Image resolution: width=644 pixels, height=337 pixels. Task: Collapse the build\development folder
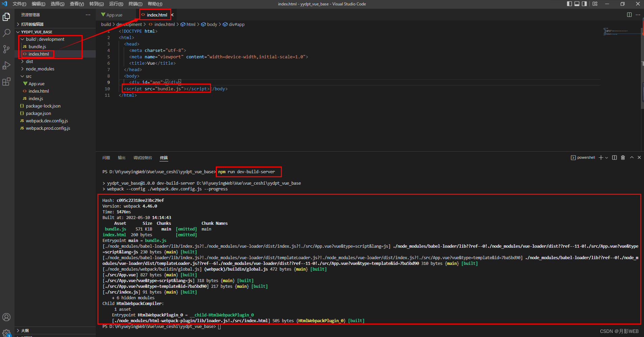tap(55, 39)
